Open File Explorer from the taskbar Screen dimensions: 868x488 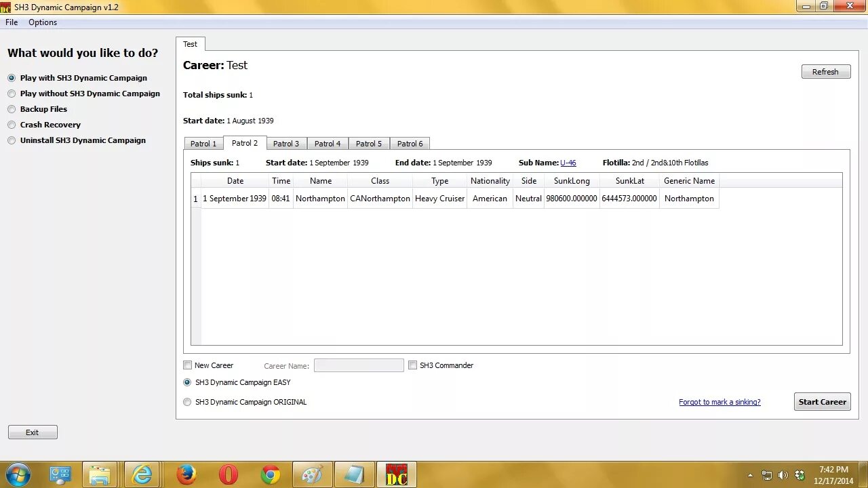pyautogui.click(x=100, y=474)
